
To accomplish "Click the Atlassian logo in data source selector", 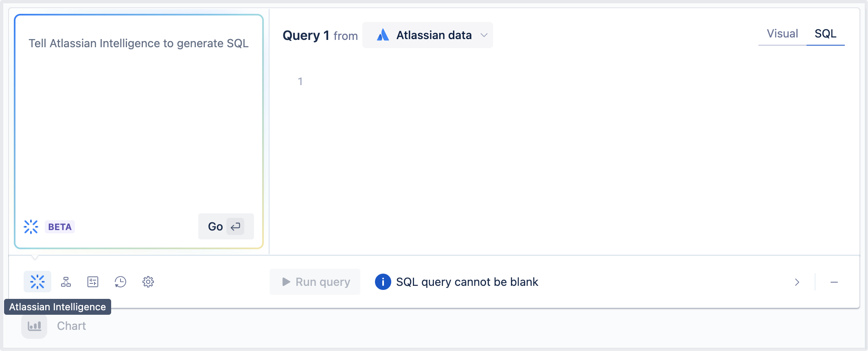I will (x=383, y=35).
